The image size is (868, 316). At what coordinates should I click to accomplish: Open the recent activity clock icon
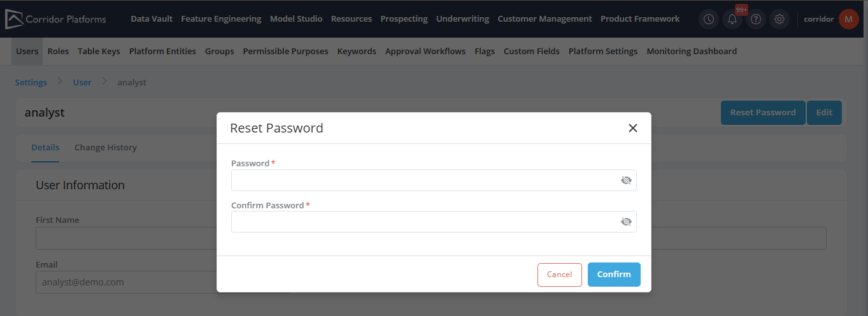point(708,19)
